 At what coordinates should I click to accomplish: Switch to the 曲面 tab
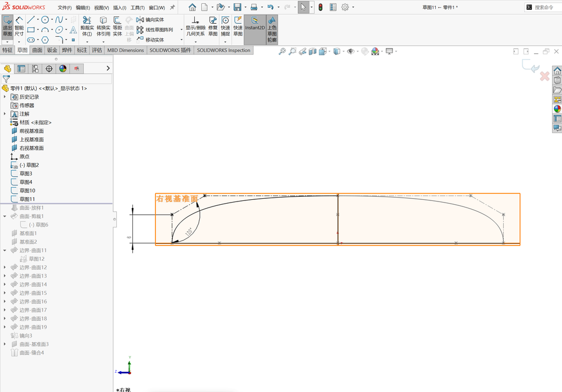pos(37,50)
